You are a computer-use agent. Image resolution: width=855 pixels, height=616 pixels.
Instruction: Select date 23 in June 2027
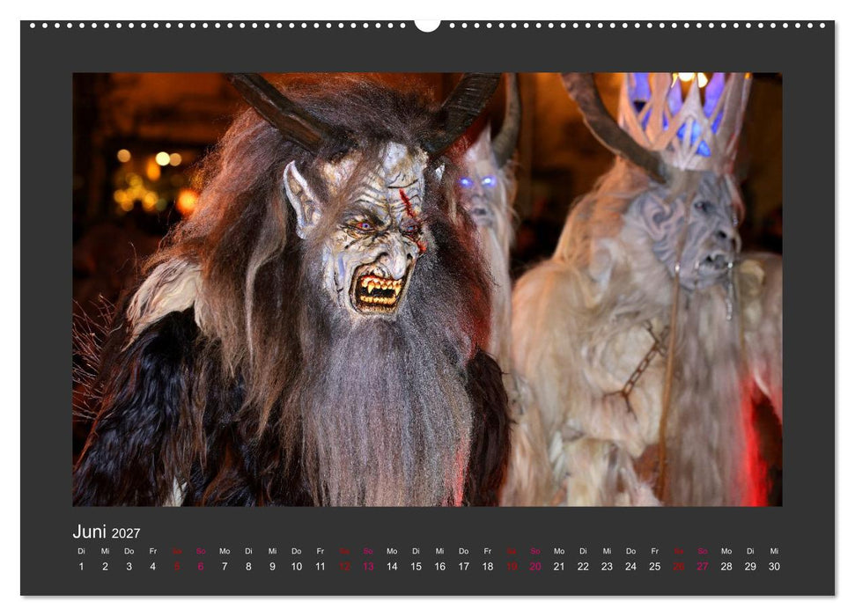point(607,567)
